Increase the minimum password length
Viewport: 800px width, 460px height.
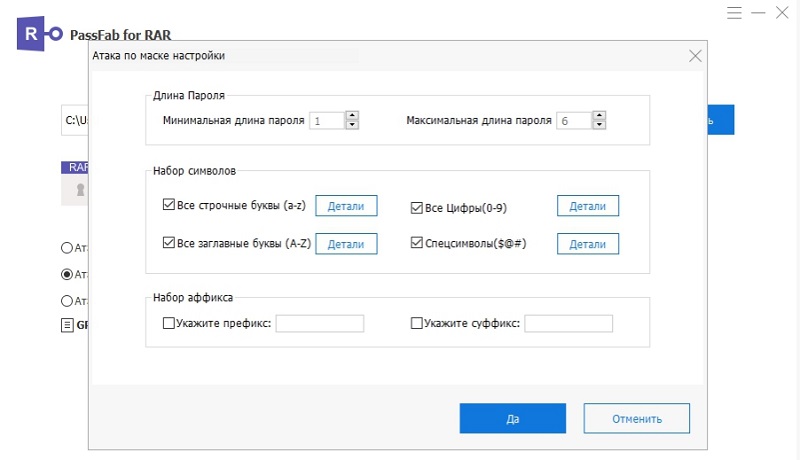[352, 115]
